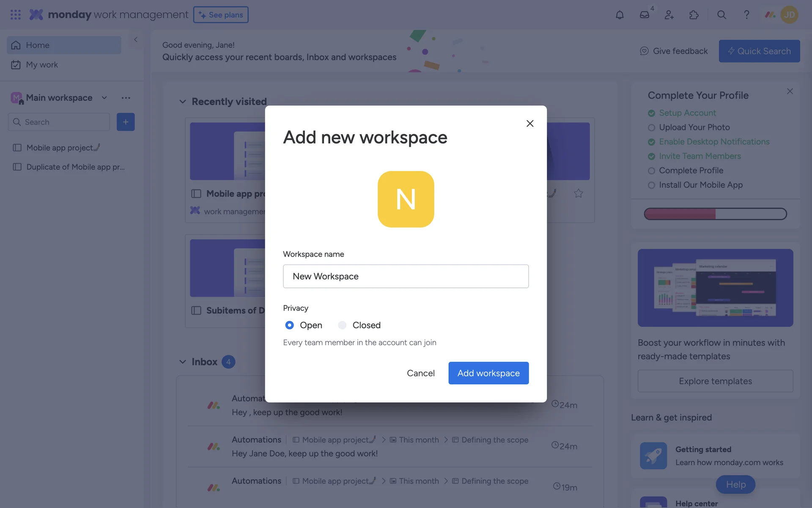This screenshot has width=812, height=508.
Task: Open the help question mark icon
Action: tap(746, 15)
